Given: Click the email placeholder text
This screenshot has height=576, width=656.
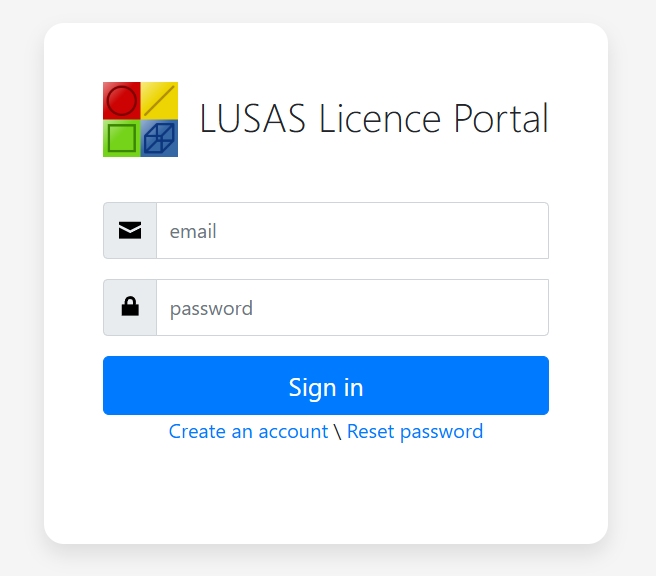Looking at the screenshot, I should point(193,231).
